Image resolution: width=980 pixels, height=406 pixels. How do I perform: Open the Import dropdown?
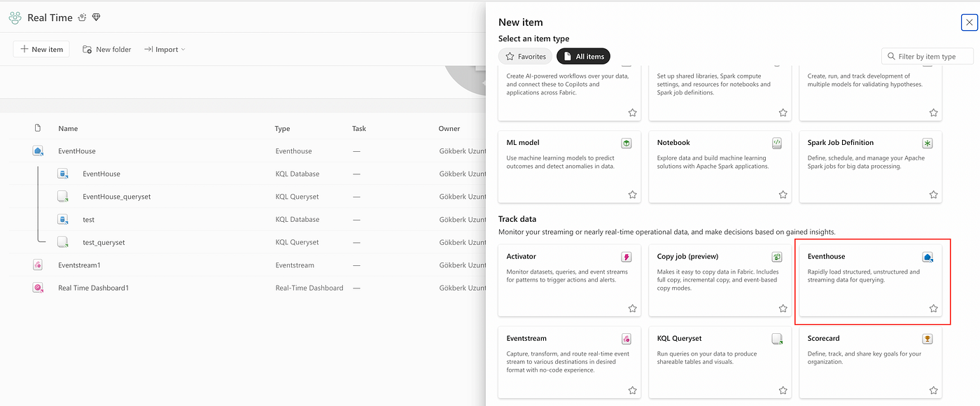tap(164, 49)
